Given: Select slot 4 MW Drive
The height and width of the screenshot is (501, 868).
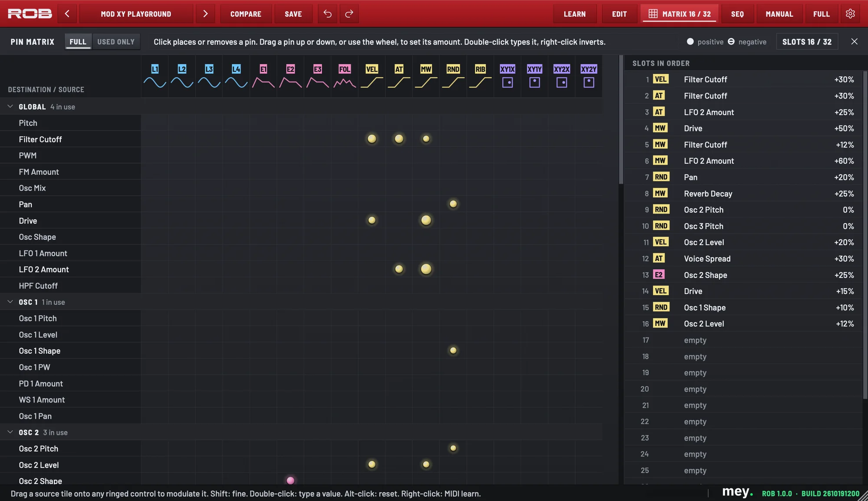Looking at the screenshot, I should [x=743, y=128].
